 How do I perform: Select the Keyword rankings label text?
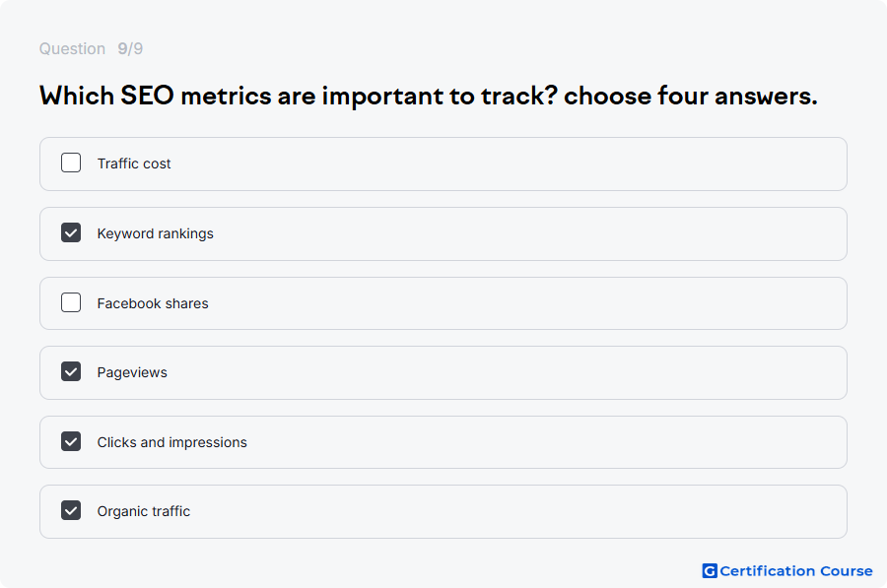[155, 233]
